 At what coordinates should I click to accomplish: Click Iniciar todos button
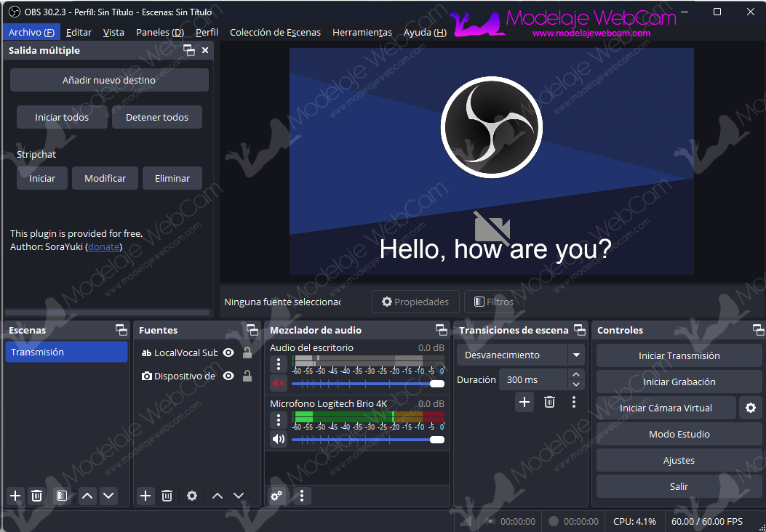62,117
